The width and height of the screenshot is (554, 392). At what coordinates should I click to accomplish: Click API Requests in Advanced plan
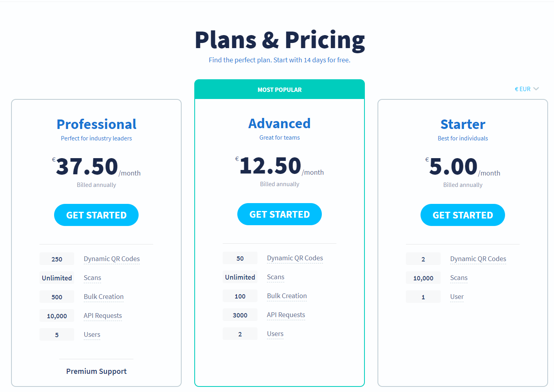click(286, 315)
